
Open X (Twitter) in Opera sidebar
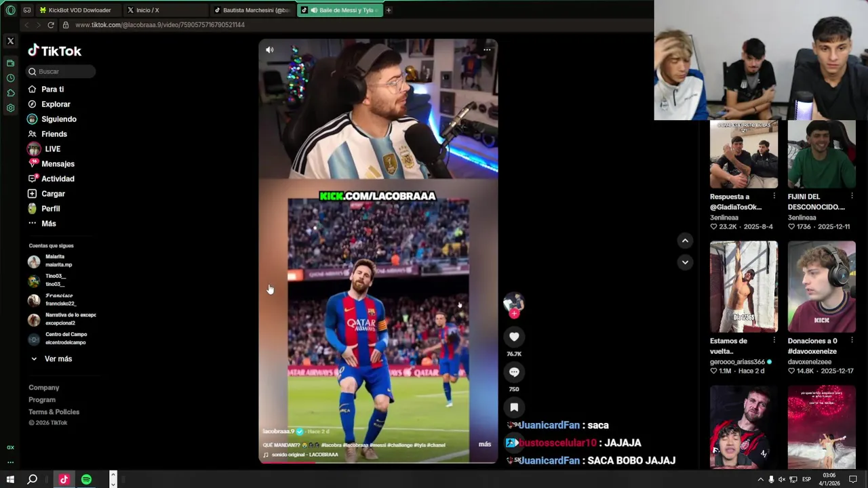coord(10,41)
